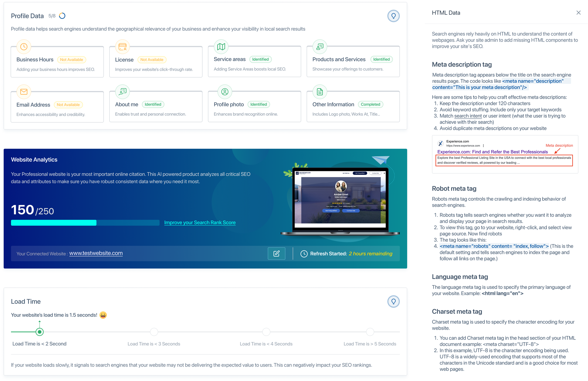This screenshot has height=381, width=588.
Task: Open Load Time lightbulb tips
Action: 393,301
